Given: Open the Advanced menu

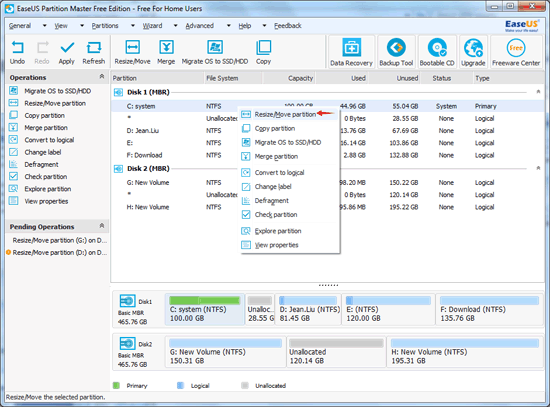Looking at the screenshot, I should tap(200, 26).
